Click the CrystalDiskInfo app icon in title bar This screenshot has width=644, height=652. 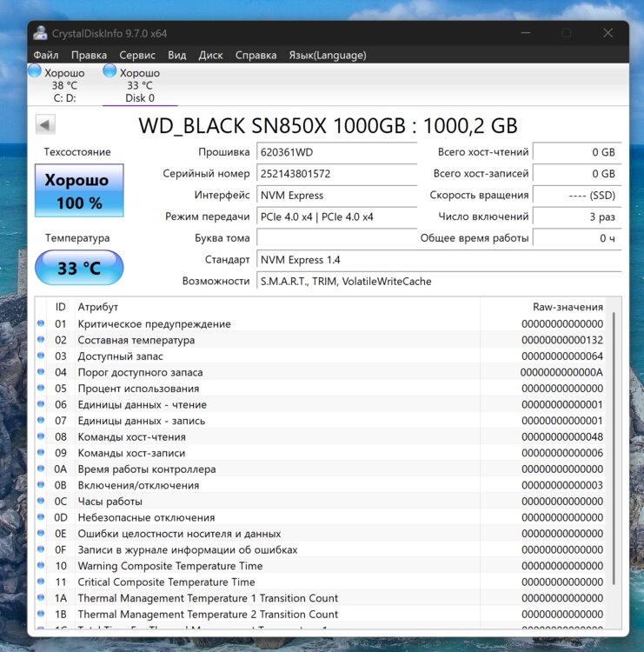41,33
